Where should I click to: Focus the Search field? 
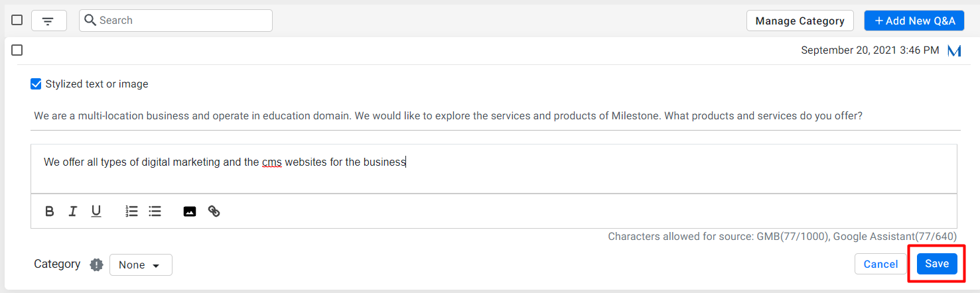[176, 21]
